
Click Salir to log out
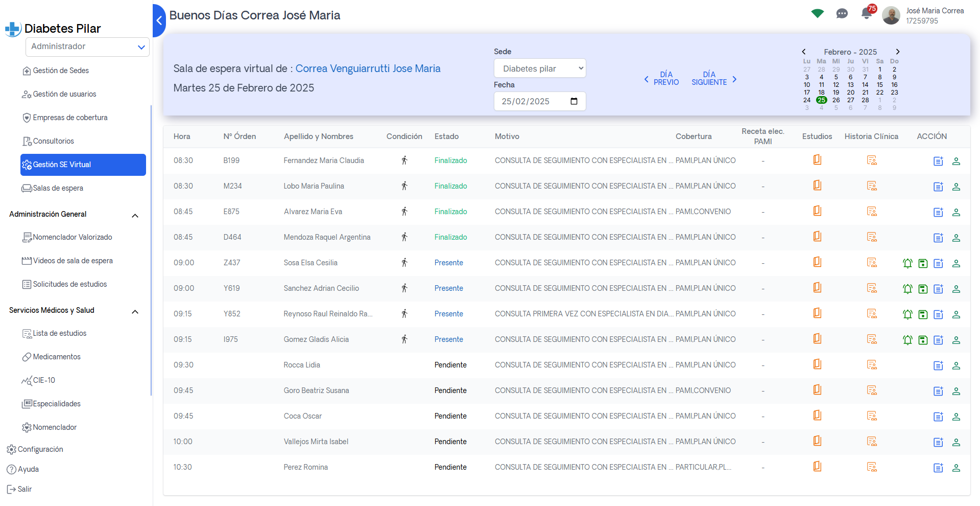pyautogui.click(x=19, y=489)
